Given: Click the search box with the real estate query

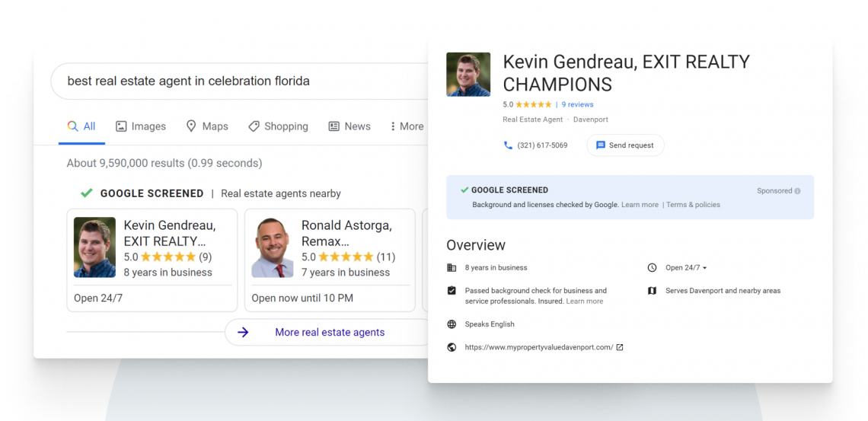Looking at the screenshot, I should click(x=239, y=81).
